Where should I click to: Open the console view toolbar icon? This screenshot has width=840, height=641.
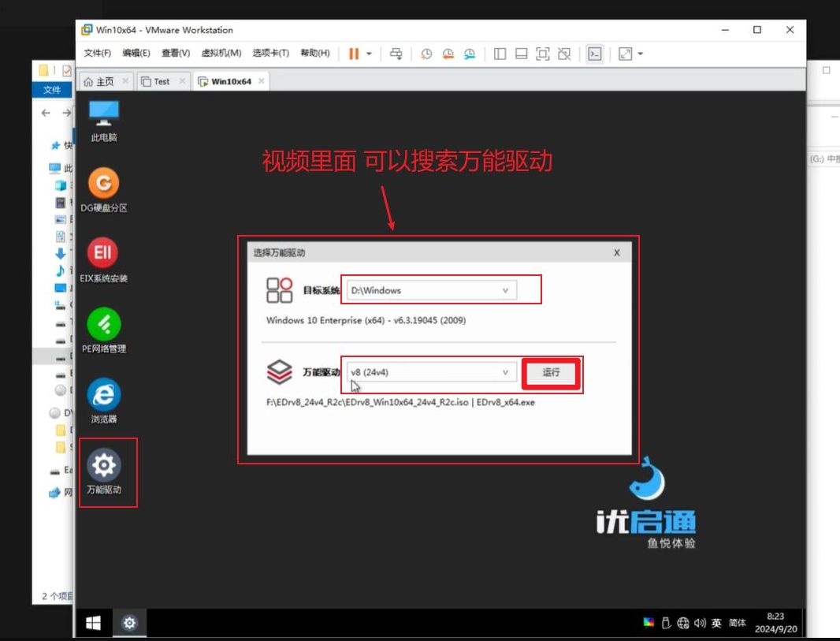595,54
